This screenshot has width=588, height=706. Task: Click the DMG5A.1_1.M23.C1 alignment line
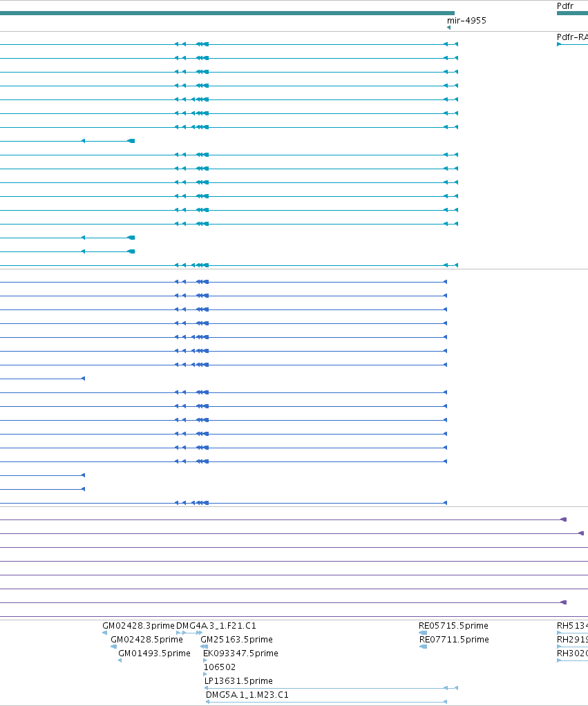(x=326, y=702)
